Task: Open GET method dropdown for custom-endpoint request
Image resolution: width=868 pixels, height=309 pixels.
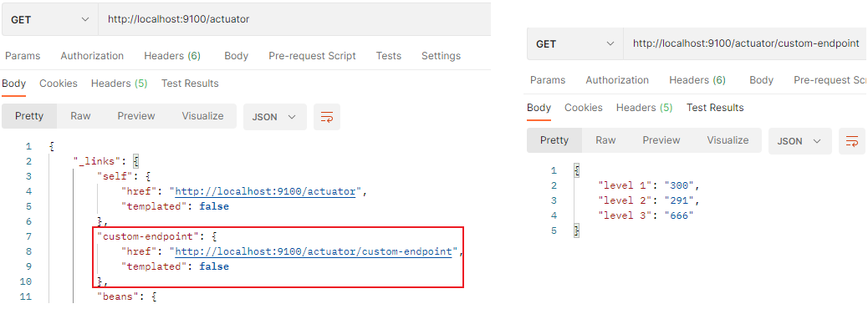Action: [x=574, y=43]
